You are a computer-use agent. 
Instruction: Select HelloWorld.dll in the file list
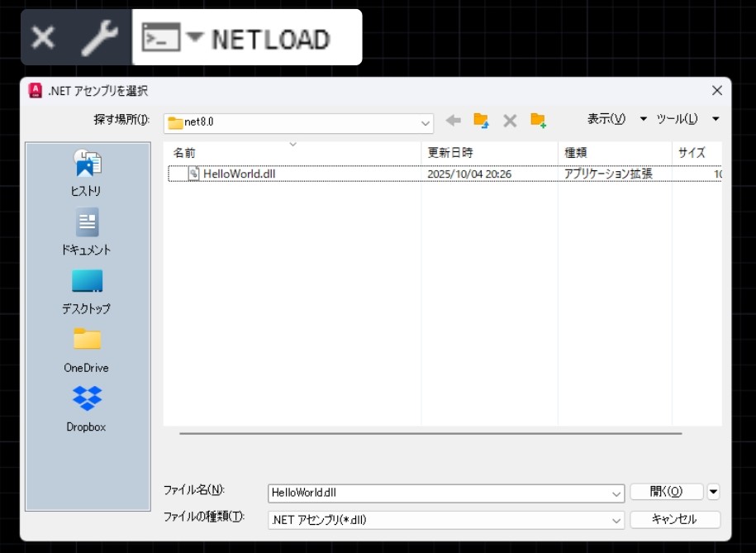pos(239,174)
